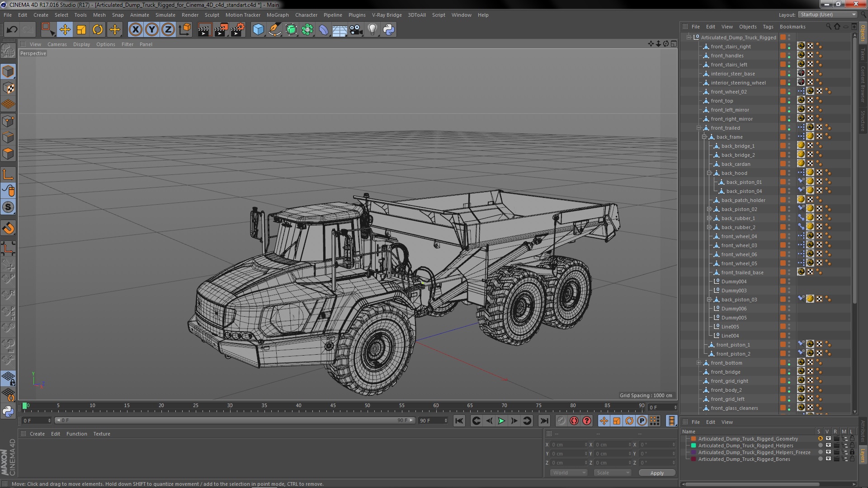Select World coordinate system dropdown
This screenshot has width=868, height=488.
(x=567, y=473)
